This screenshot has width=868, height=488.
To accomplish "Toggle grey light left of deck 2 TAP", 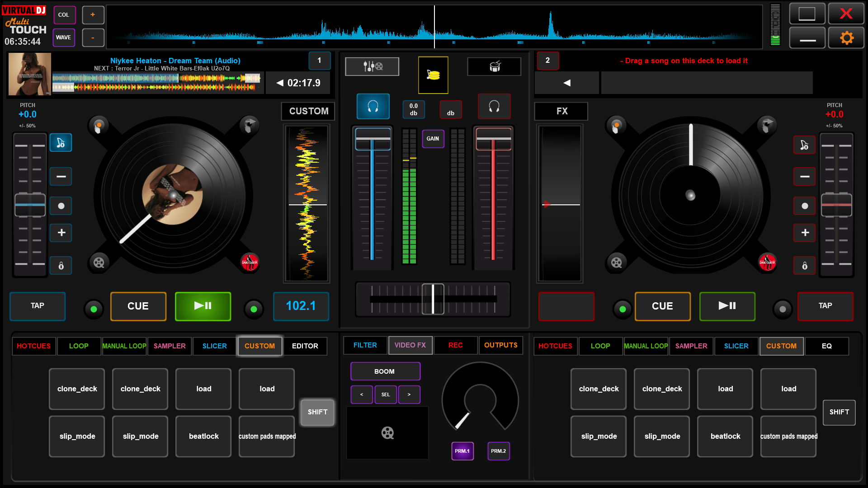I will tap(783, 310).
